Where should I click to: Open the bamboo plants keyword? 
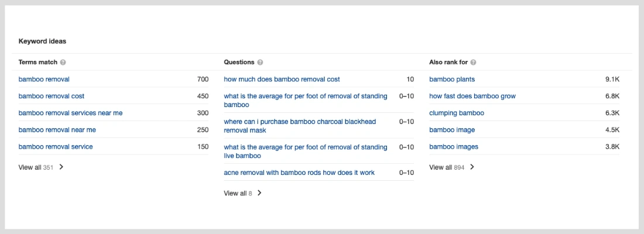[x=452, y=79]
